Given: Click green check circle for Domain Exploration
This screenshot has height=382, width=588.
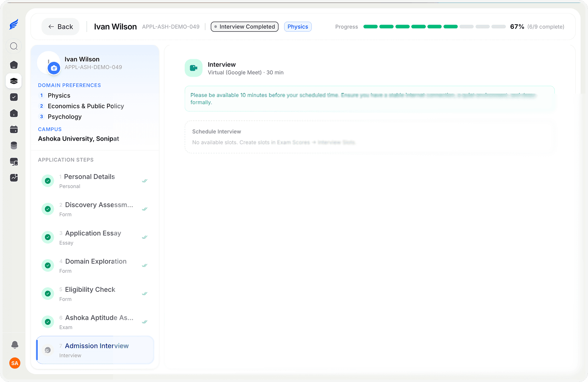Looking at the screenshot, I should (48, 266).
